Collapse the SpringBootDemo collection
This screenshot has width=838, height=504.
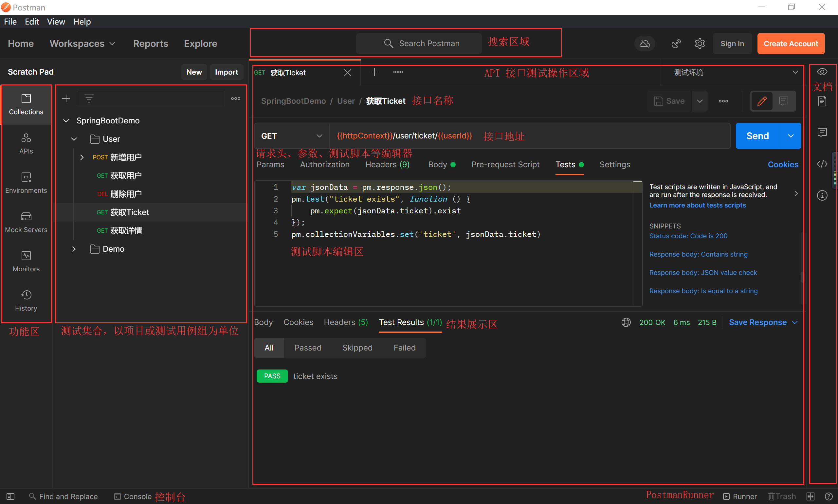pos(66,120)
